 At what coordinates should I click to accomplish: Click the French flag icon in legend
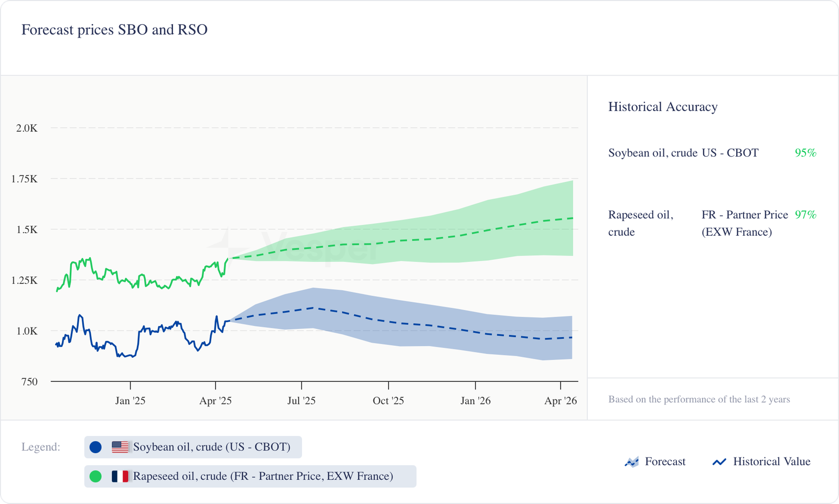coord(120,476)
